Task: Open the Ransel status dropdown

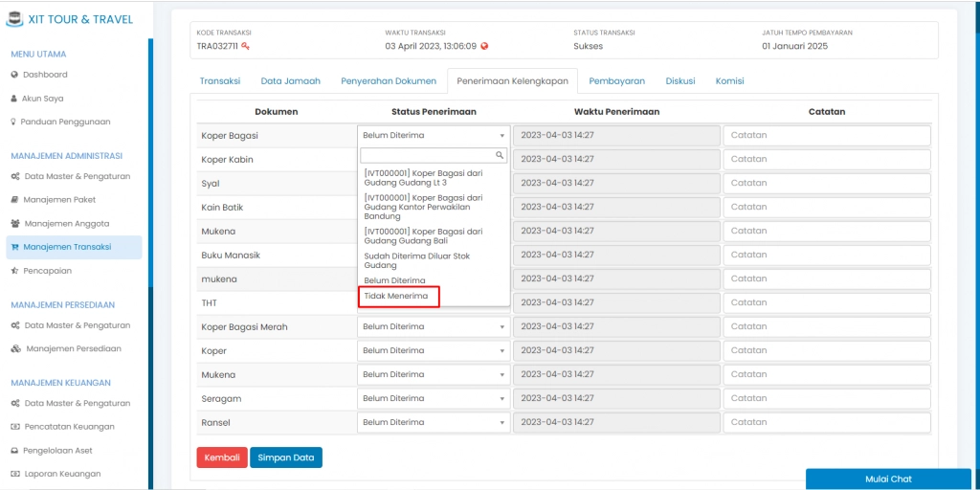Action: pos(434,423)
